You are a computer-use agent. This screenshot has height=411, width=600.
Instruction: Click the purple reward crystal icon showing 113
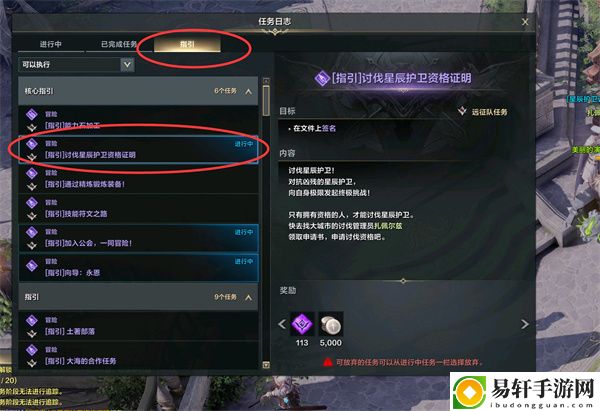302,324
